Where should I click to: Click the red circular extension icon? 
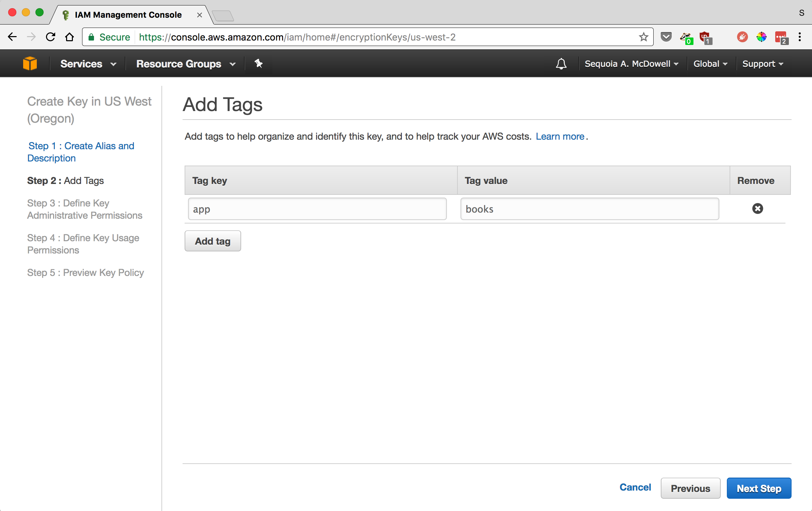[x=742, y=37]
